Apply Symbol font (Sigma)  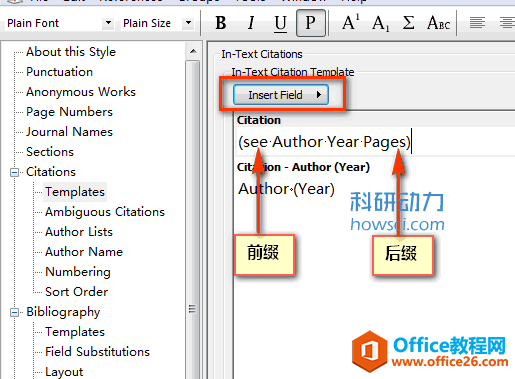pyautogui.click(x=408, y=23)
